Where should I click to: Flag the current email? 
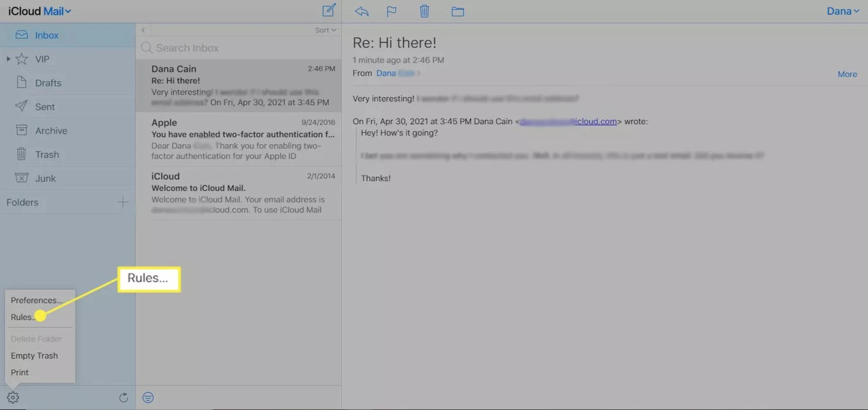click(391, 11)
